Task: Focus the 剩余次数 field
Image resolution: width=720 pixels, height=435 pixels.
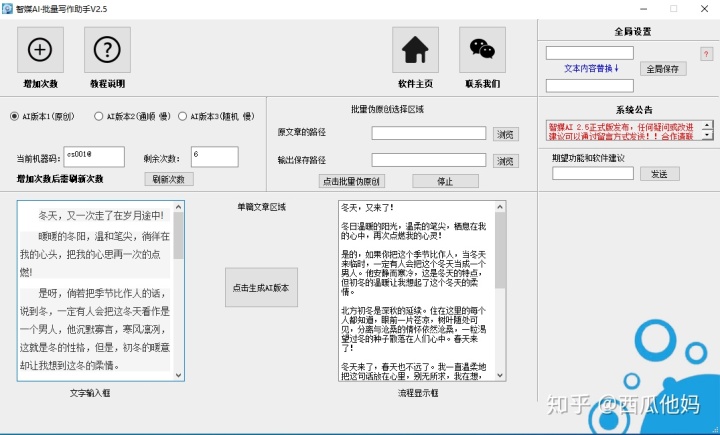Action: [x=215, y=157]
